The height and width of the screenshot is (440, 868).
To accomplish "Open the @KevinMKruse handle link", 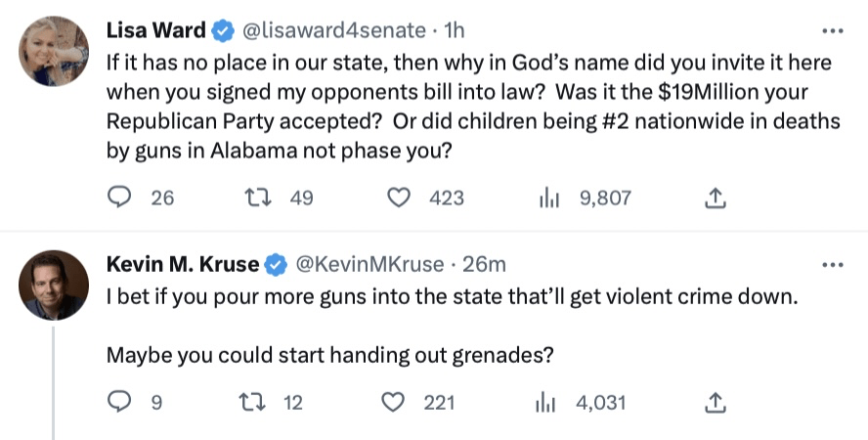I will 369,264.
